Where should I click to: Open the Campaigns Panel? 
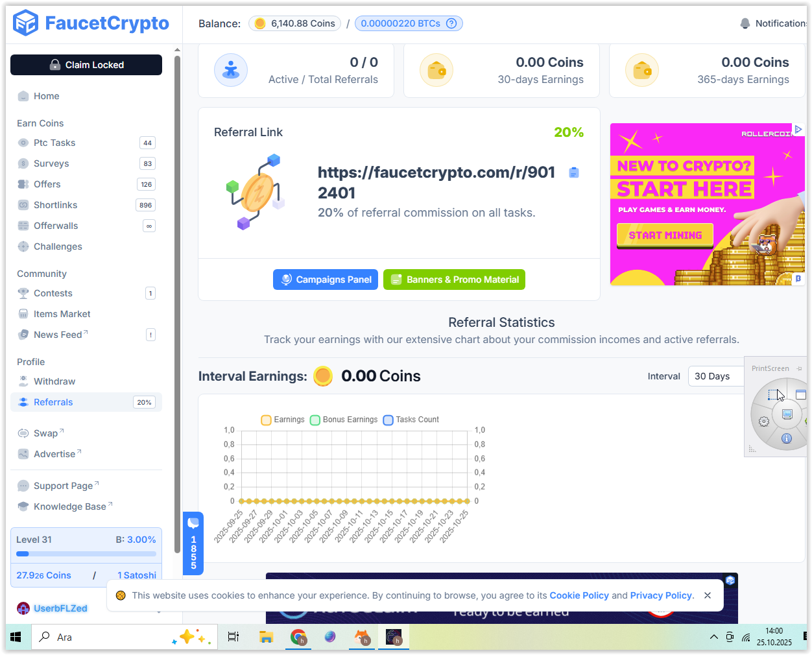(x=326, y=280)
